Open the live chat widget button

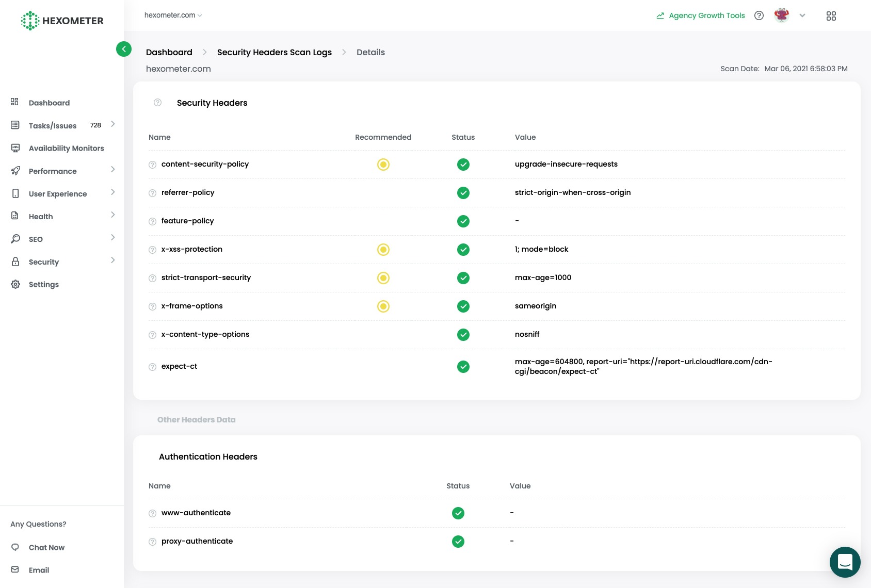pos(845,562)
